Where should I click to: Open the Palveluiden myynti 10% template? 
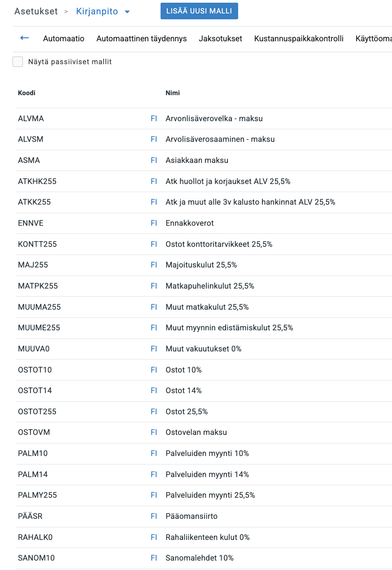tap(209, 453)
